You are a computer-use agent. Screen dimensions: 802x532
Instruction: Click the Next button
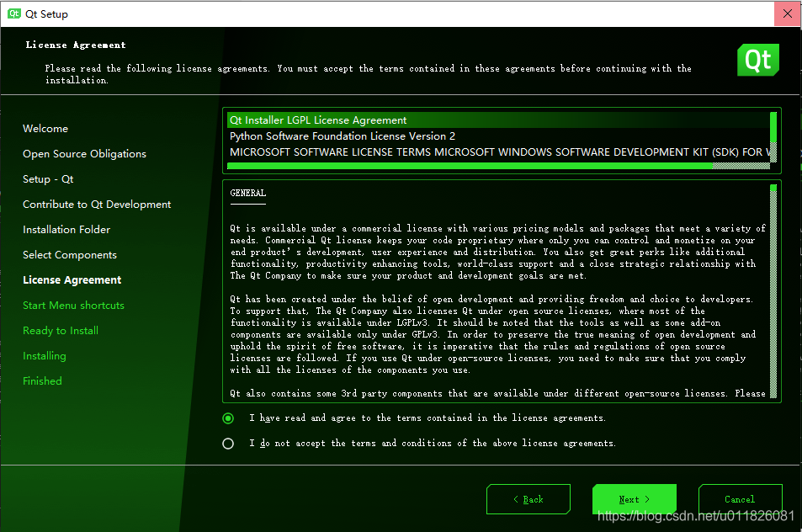point(635,498)
